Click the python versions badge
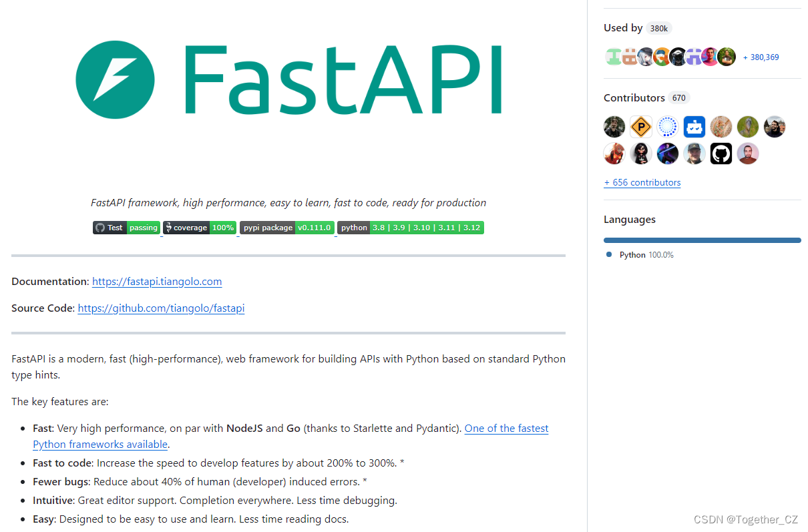The image size is (808, 532). pos(410,227)
